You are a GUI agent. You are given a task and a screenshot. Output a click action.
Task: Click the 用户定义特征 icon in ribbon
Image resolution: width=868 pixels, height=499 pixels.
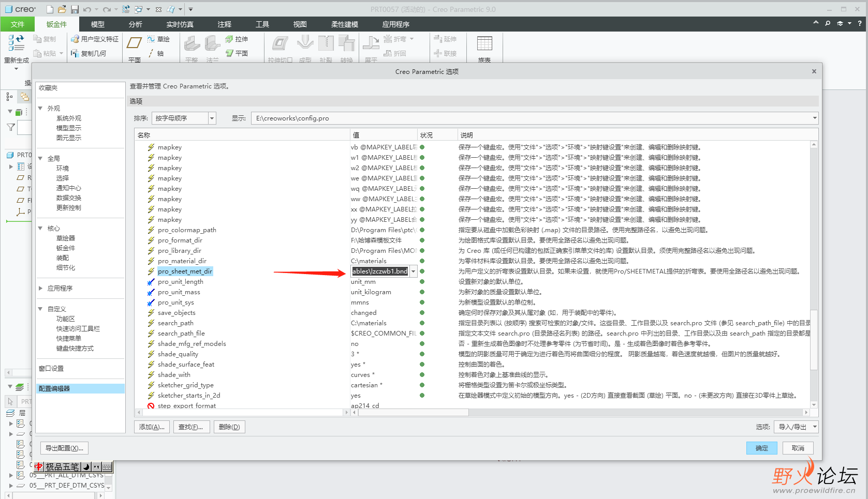pos(75,39)
